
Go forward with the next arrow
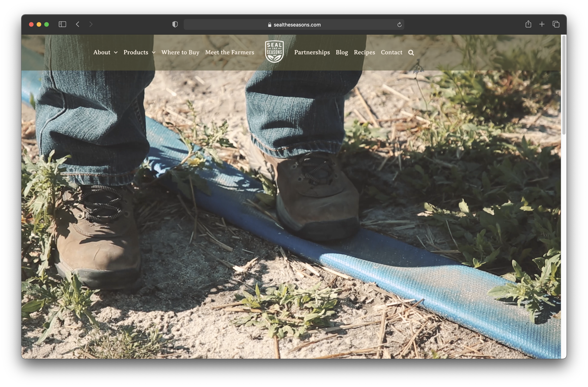pyautogui.click(x=91, y=24)
